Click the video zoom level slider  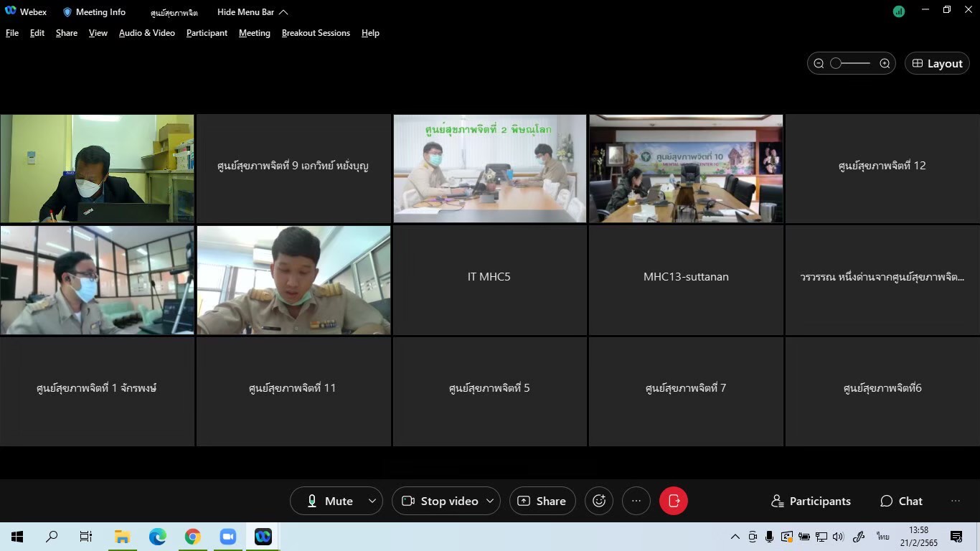tap(851, 63)
